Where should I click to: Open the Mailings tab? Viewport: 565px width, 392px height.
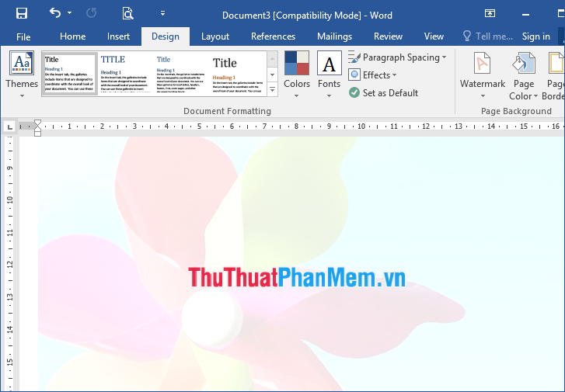click(334, 36)
